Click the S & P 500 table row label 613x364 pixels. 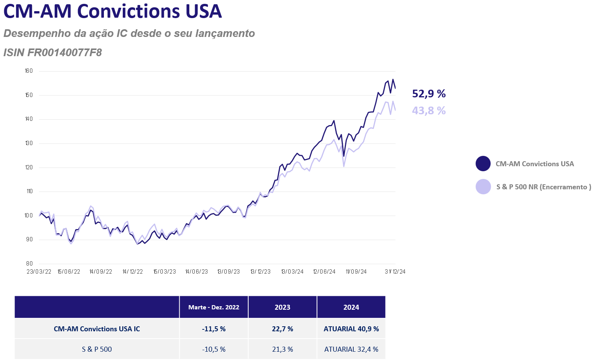click(97, 349)
